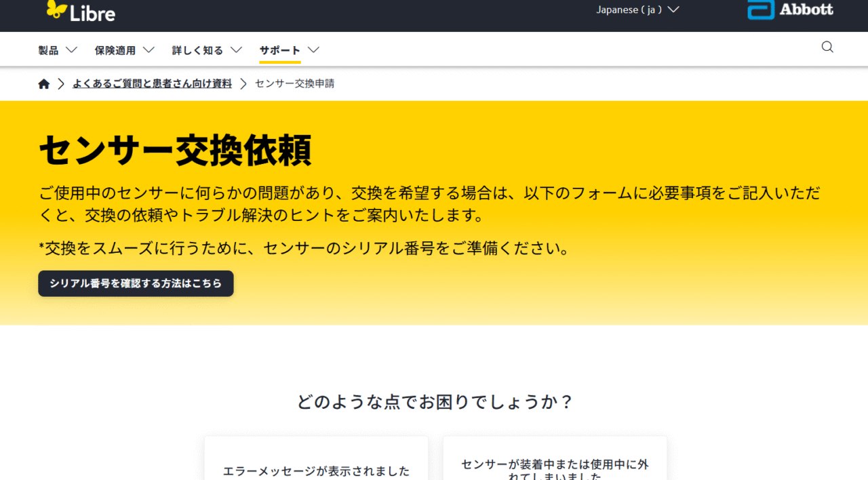The image size is (868, 480).
Task: Expand the chevron next to 詳しく知る
Action: 236,50
